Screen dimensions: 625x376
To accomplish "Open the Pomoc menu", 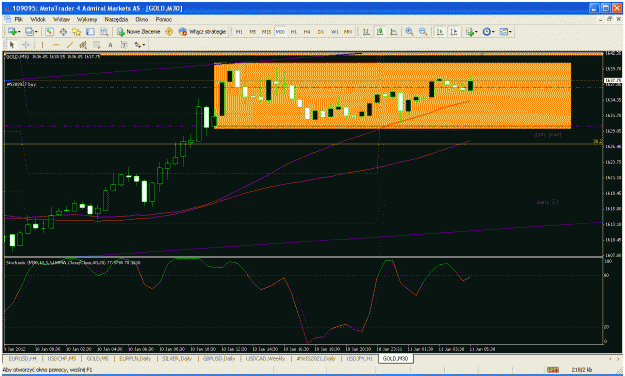I will tap(163, 19).
